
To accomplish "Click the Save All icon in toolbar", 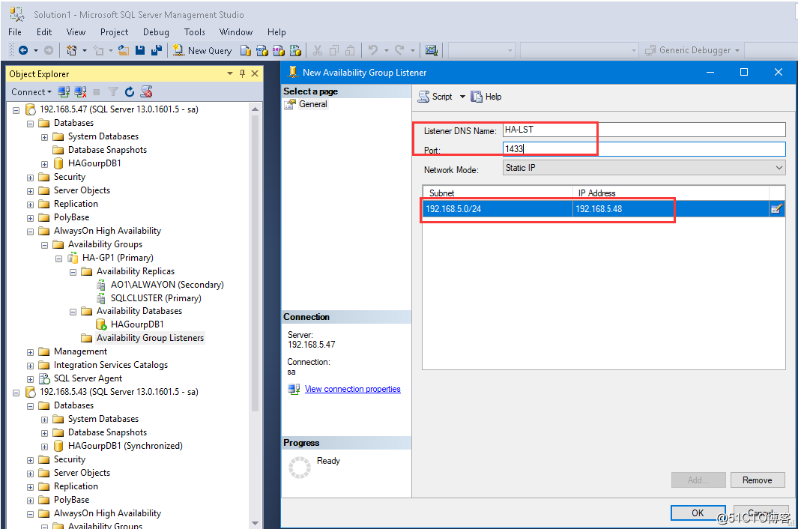I will coord(157,50).
